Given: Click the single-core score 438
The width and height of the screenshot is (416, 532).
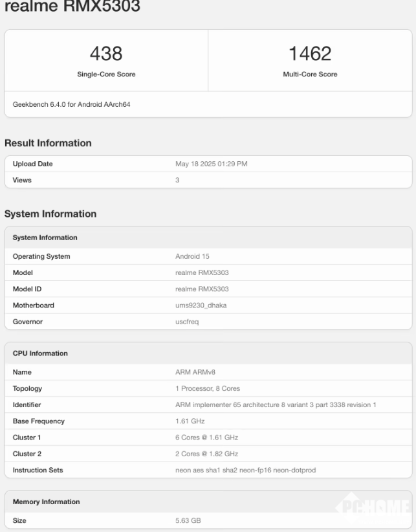Looking at the screenshot, I should 106,54.
